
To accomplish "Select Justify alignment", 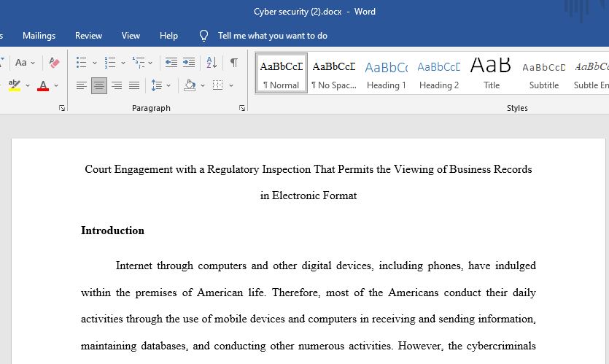I will click(134, 85).
